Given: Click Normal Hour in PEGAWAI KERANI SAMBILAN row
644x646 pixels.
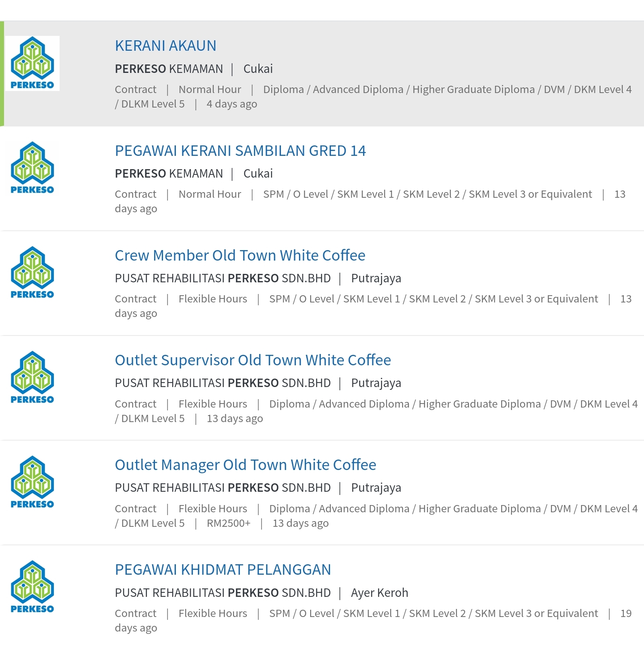Looking at the screenshot, I should pos(210,194).
